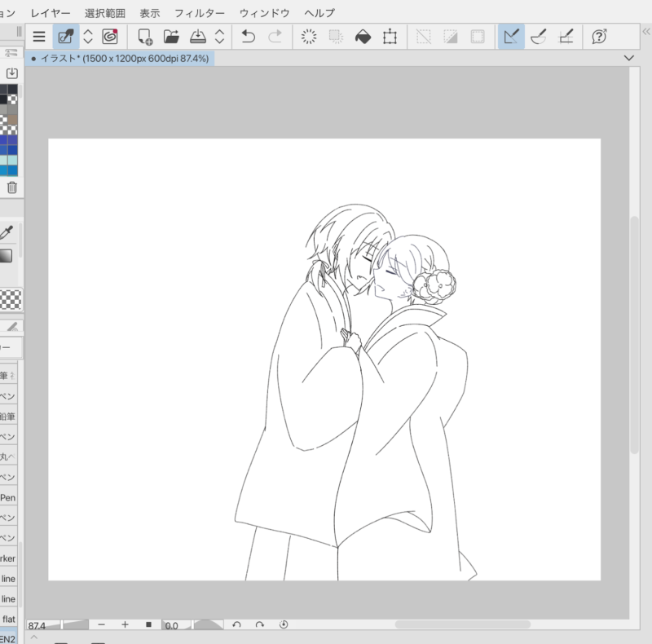The image size is (652, 644).
Task: Select the Eyedropper tool
Action: click(x=7, y=232)
